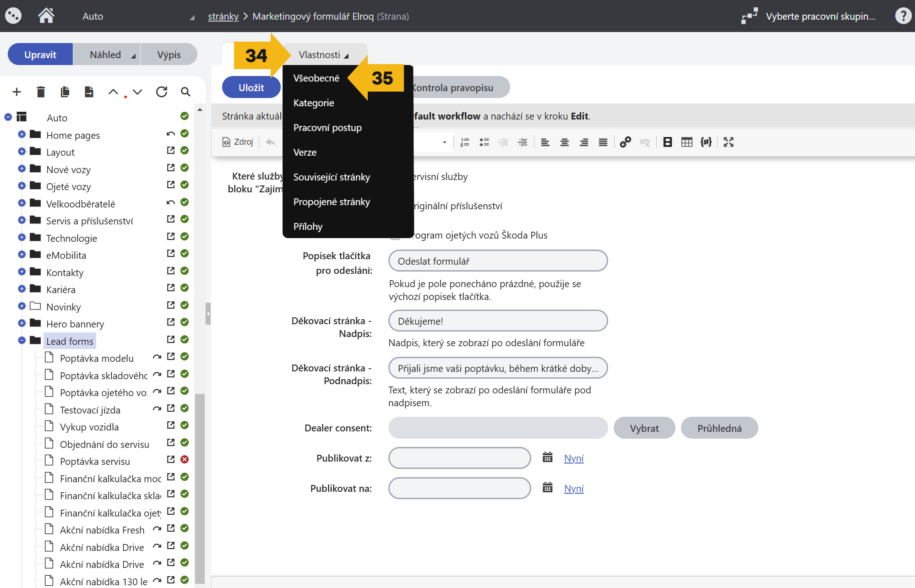Collapse sidebar with the panel splitter handle
This screenshot has width=915, height=588.
208,314
